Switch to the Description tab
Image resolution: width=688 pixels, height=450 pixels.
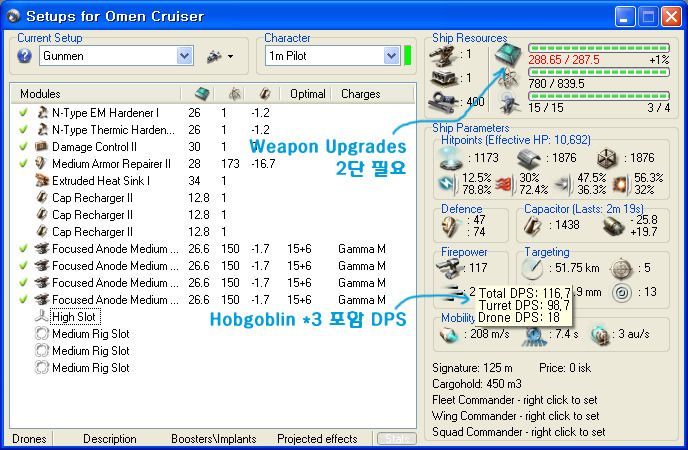point(110,439)
